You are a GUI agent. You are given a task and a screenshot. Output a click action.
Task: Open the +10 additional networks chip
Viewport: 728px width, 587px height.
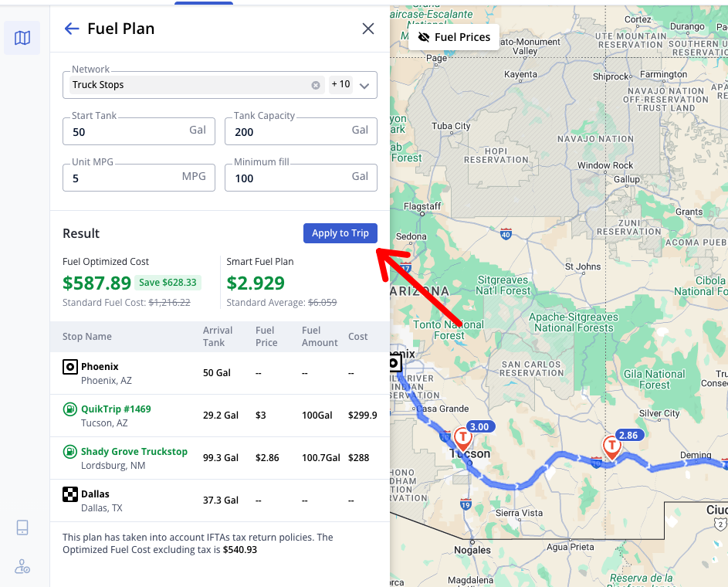click(x=340, y=85)
